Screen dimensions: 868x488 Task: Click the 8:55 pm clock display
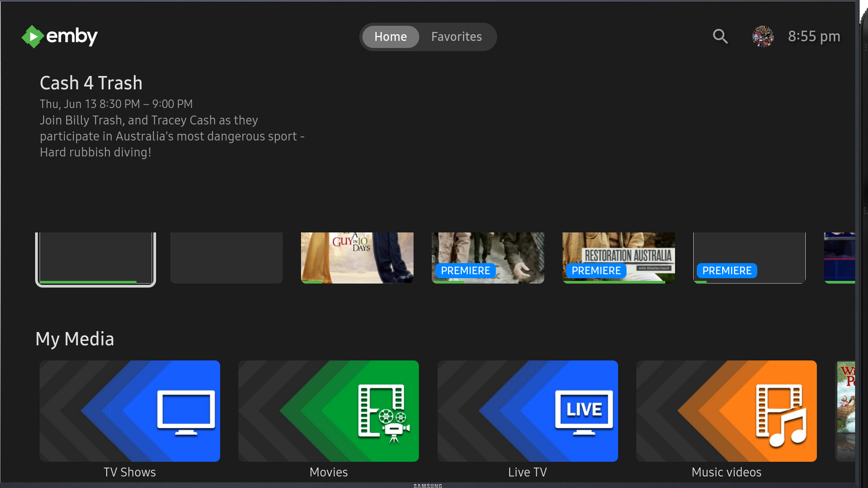click(x=814, y=36)
